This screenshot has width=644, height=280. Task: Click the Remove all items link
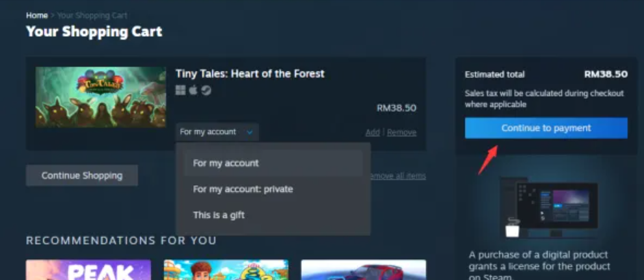(x=397, y=176)
